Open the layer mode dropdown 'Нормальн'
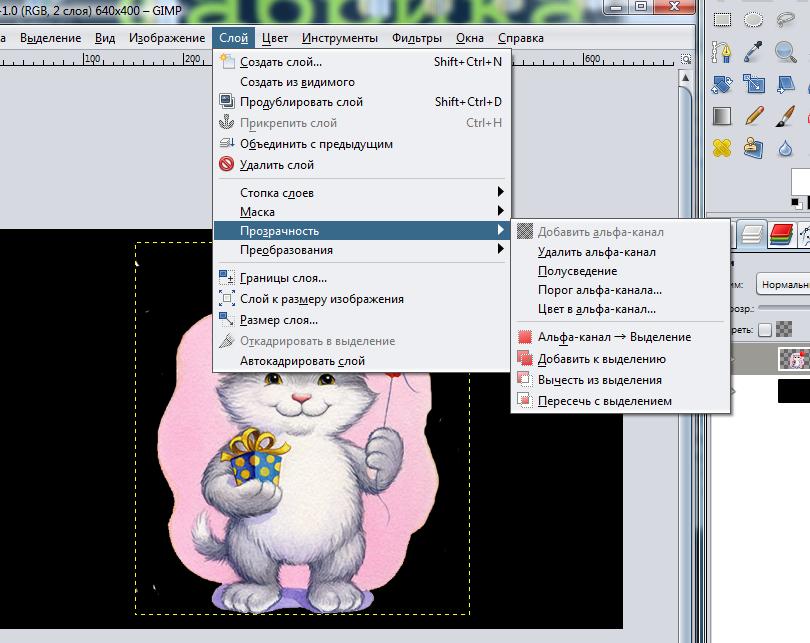The image size is (810, 643). coord(783,284)
